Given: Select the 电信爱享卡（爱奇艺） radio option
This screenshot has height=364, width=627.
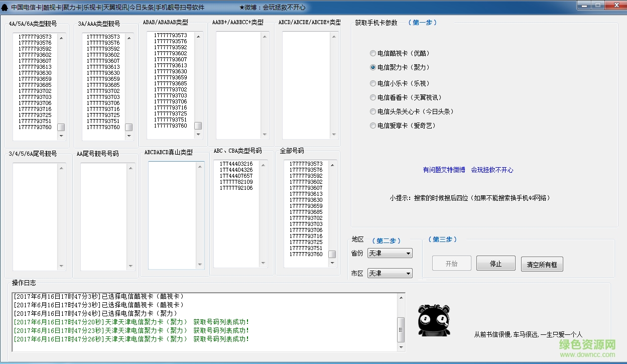Looking at the screenshot, I should (x=373, y=126).
